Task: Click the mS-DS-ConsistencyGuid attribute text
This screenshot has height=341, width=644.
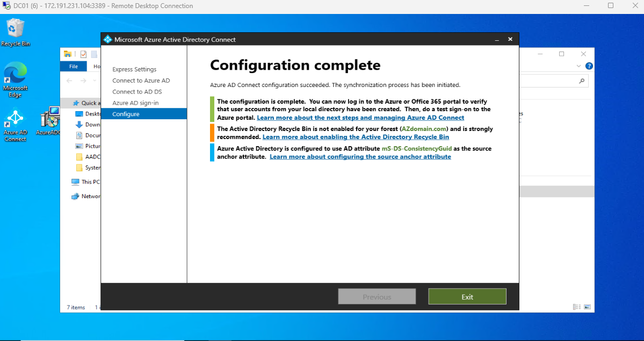Action: [x=416, y=148]
